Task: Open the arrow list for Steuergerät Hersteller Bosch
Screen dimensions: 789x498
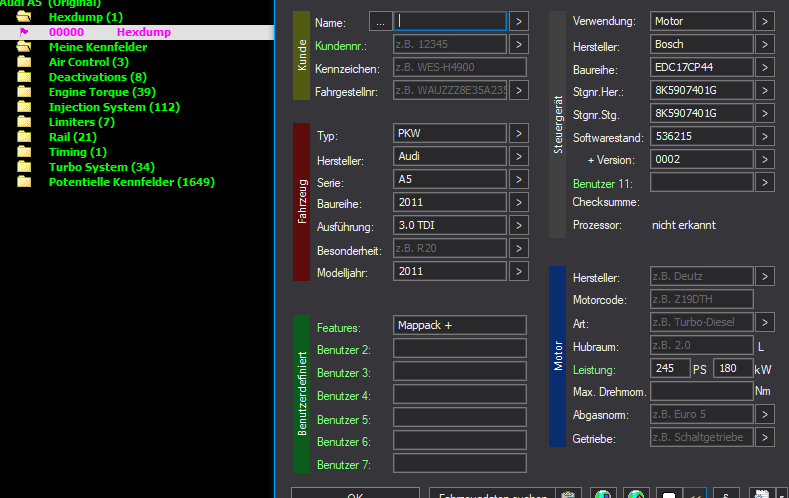Action: tap(765, 44)
